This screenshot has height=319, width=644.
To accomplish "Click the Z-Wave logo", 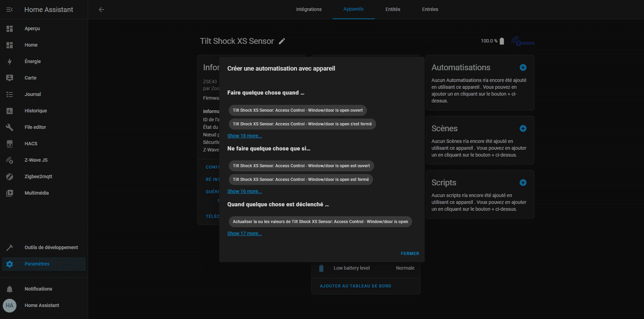I will click(x=523, y=41).
